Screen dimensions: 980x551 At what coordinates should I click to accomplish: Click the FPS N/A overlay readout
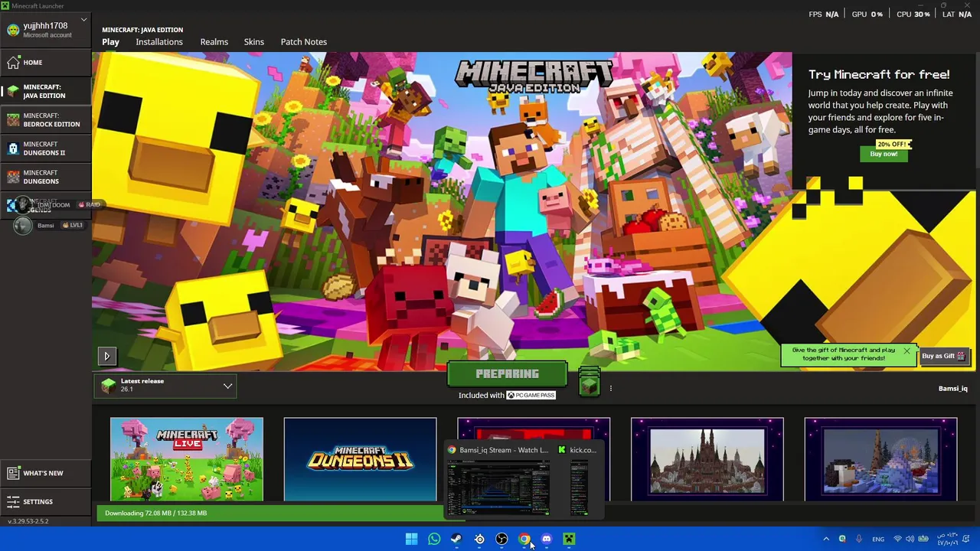824,15
